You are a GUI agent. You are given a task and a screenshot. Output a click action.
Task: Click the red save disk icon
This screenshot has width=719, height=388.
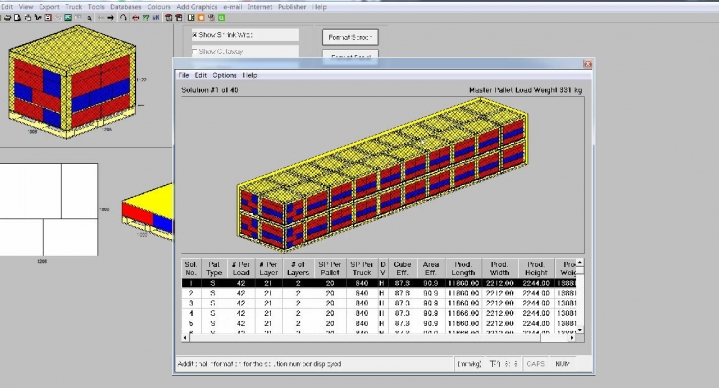48,18
